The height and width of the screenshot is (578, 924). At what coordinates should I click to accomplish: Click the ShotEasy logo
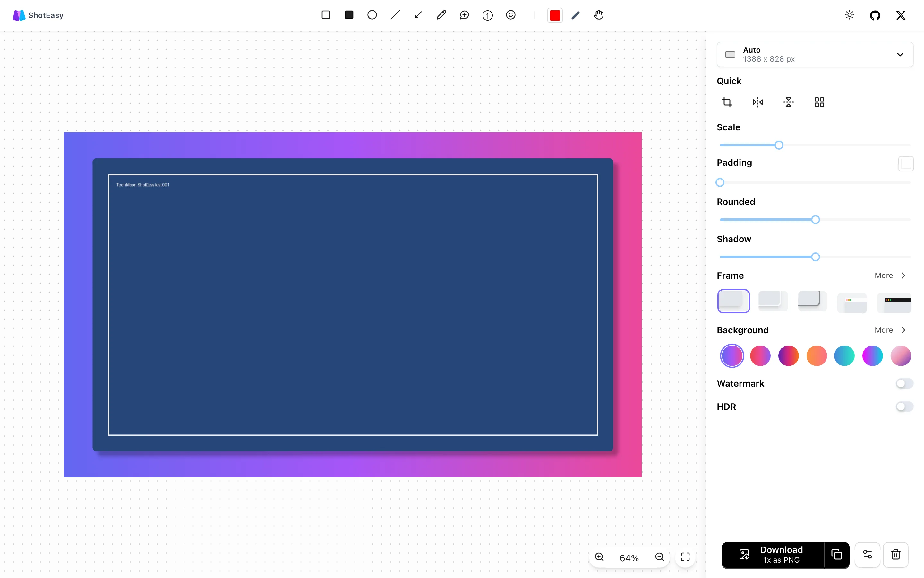(38, 15)
